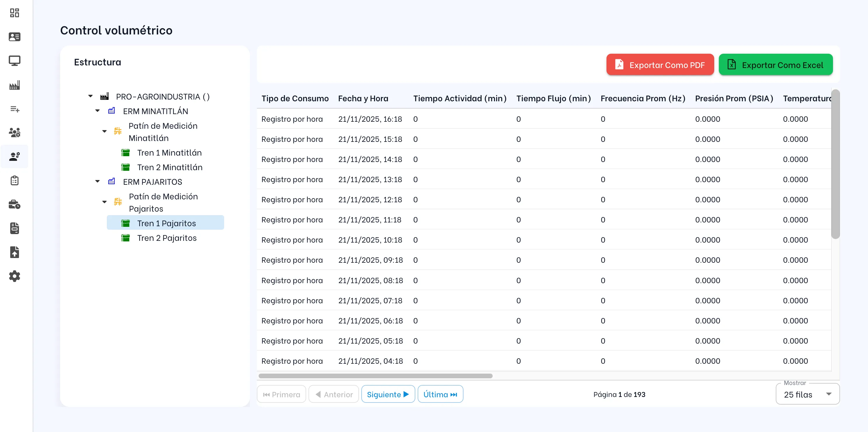Open the briefcase with clock sidebar icon
This screenshot has height=432, width=868.
tap(15, 205)
